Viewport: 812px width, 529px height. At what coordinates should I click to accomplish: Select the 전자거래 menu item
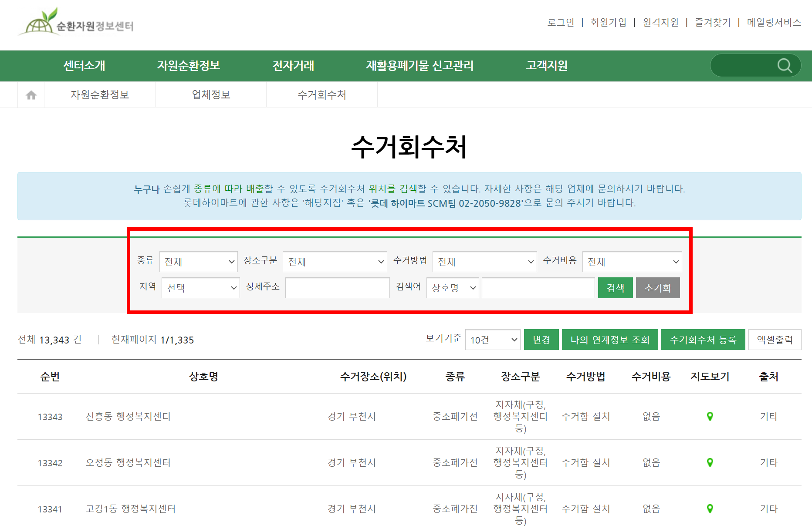tap(293, 66)
